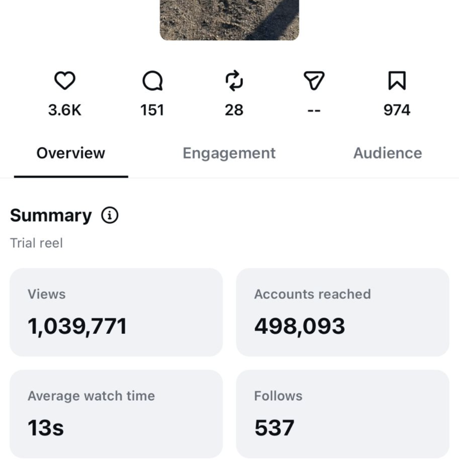Click the 3.6K likes count
The image size is (459, 476).
coord(64,110)
